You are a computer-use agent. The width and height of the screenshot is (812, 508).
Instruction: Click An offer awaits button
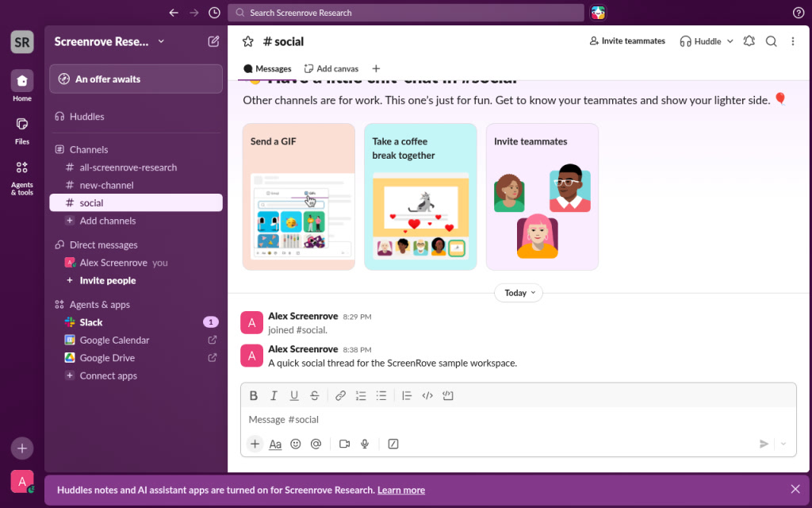click(136, 79)
